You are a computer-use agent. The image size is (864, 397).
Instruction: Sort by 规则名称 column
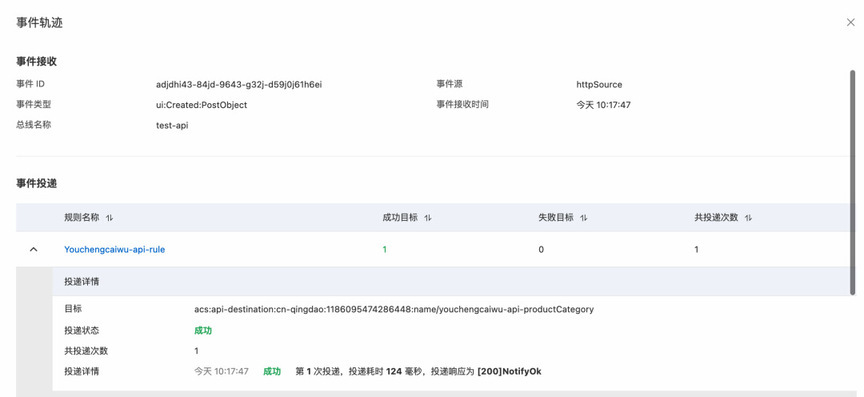tap(109, 218)
